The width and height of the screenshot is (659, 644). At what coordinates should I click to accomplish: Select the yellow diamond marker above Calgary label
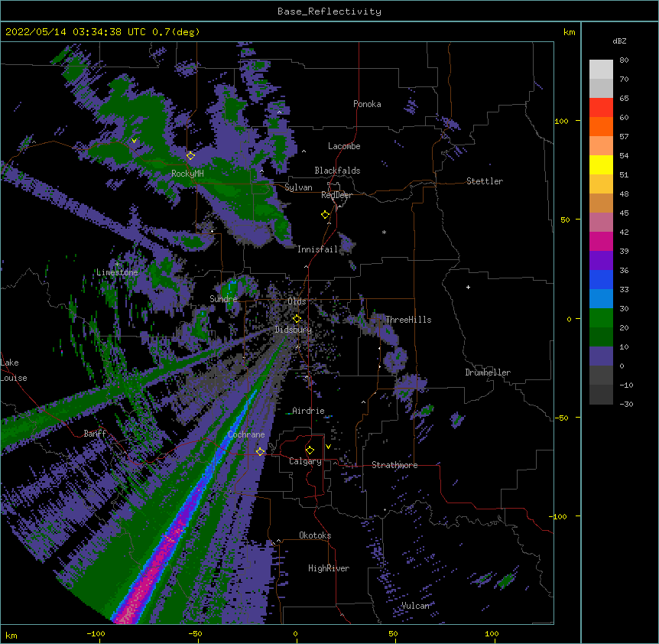[x=310, y=450]
